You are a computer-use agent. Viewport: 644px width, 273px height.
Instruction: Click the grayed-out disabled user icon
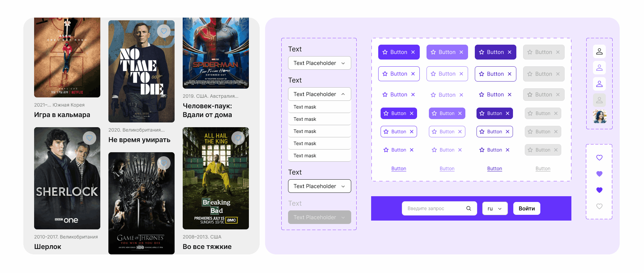[599, 100]
